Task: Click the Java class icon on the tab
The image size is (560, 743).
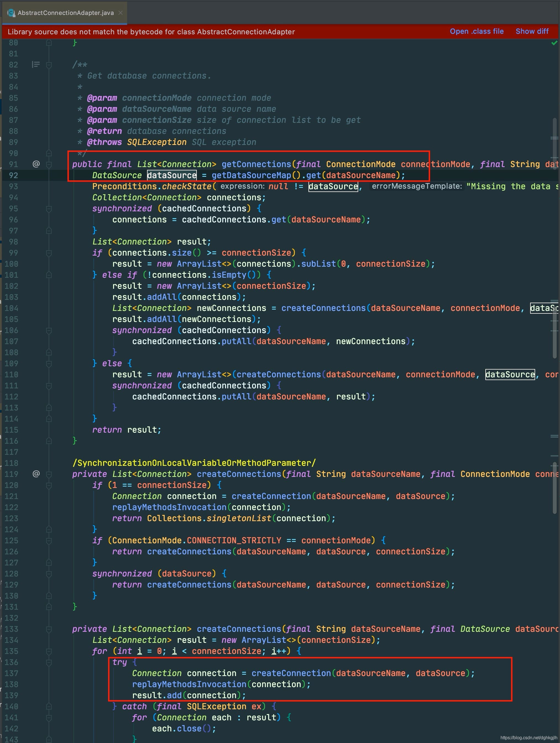Action: 11,13
